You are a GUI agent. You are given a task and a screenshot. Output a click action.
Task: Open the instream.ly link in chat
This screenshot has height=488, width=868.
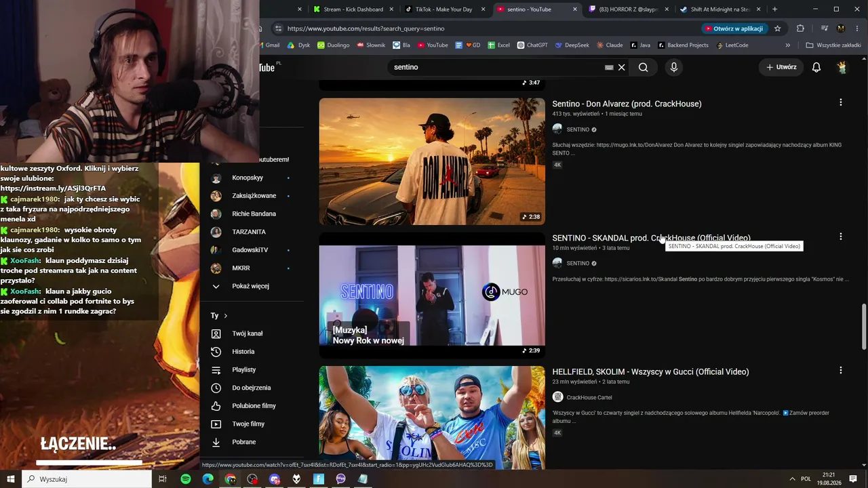[x=53, y=188]
